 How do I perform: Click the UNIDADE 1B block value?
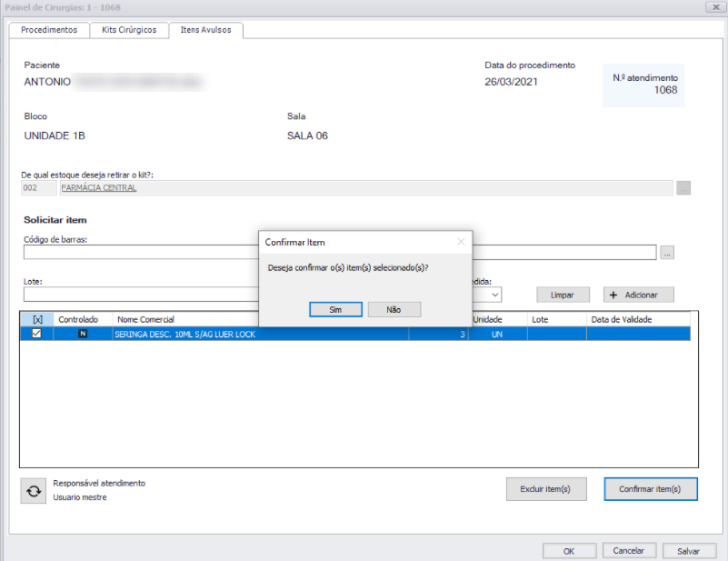(55, 135)
